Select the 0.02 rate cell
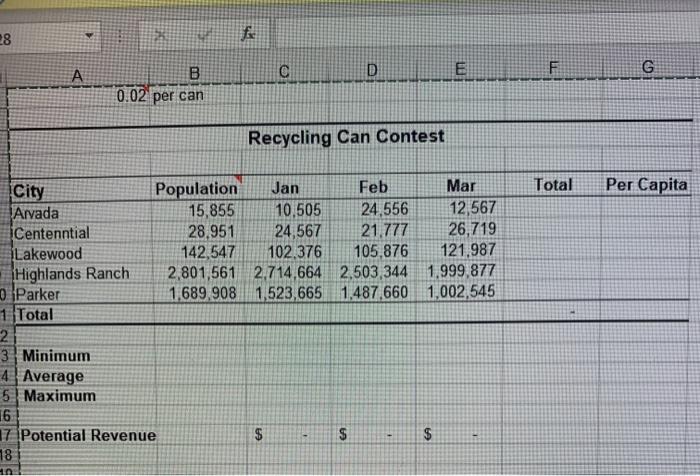Image resolution: width=700 pixels, height=476 pixels. [x=79, y=96]
